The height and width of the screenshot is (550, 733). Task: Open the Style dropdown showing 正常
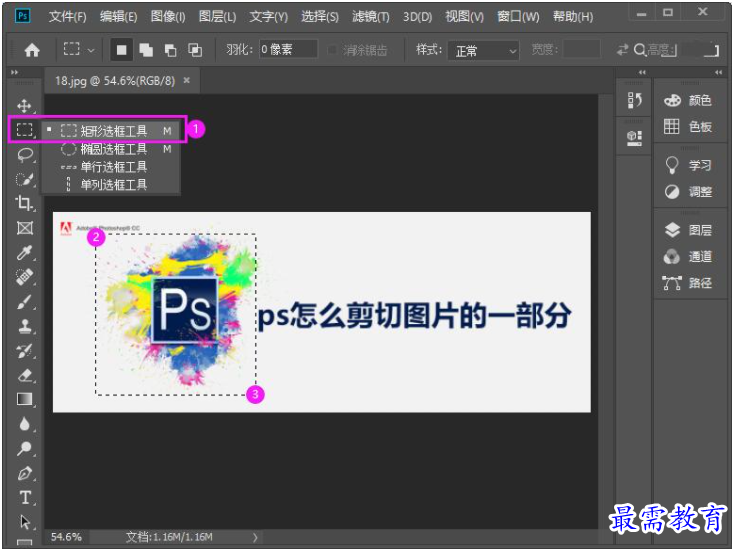pos(483,50)
